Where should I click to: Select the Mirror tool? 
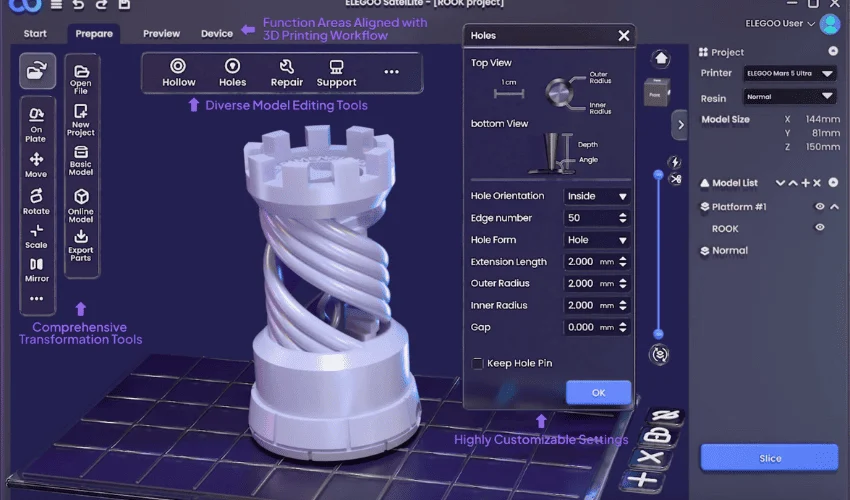pos(37,270)
